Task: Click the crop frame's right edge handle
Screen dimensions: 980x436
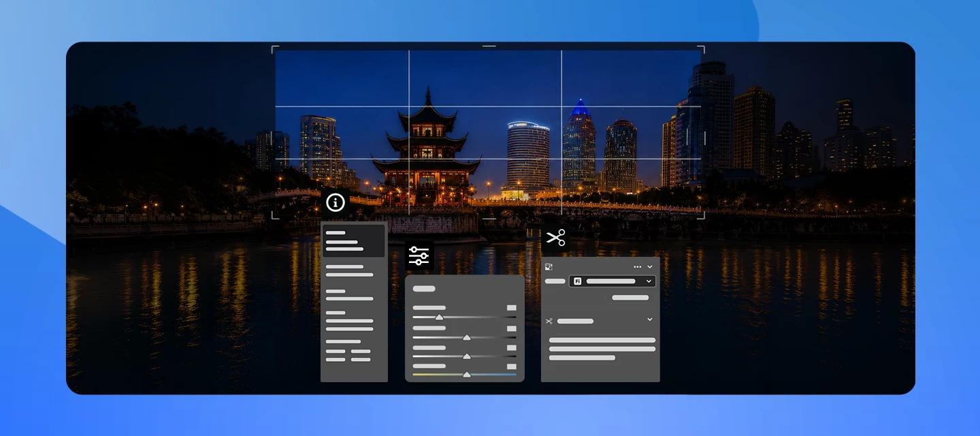Action: (704, 138)
